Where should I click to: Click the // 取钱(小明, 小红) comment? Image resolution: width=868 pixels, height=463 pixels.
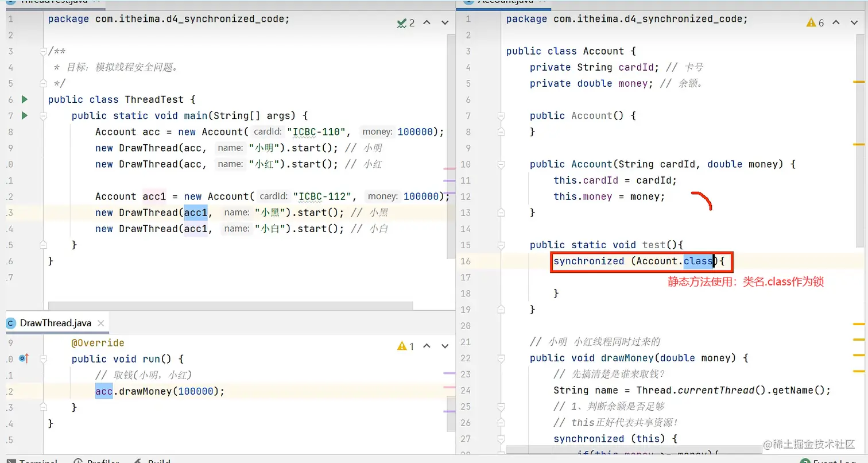coord(144,376)
